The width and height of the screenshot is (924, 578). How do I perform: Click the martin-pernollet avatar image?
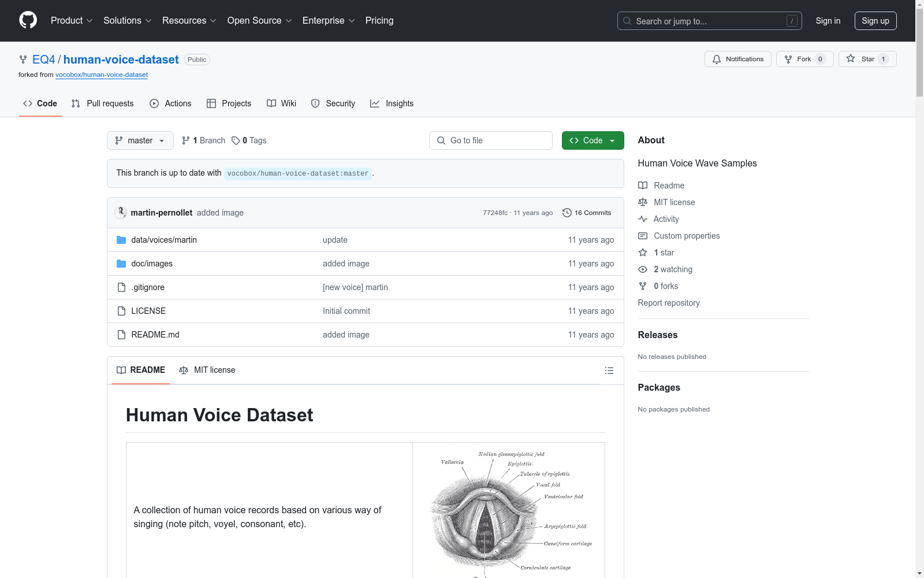coord(121,213)
